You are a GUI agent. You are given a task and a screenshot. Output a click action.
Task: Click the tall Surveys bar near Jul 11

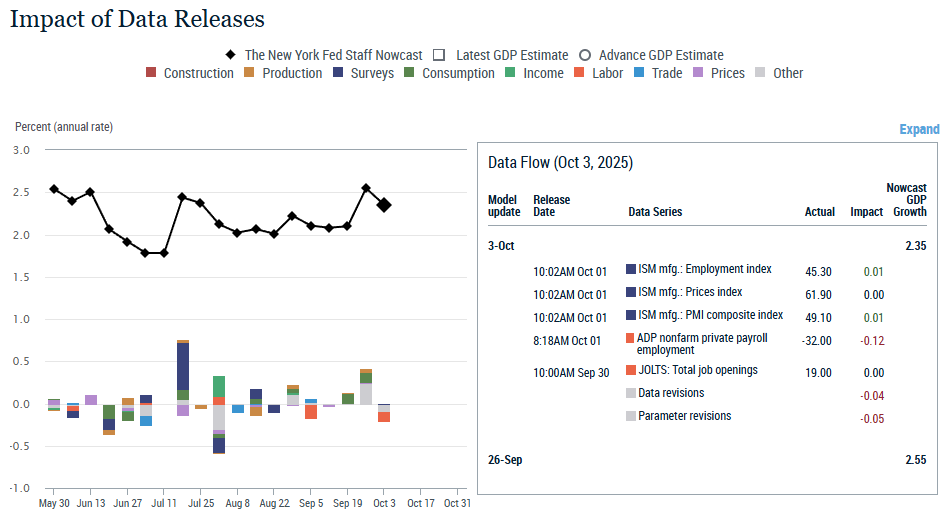pyautogui.click(x=183, y=365)
